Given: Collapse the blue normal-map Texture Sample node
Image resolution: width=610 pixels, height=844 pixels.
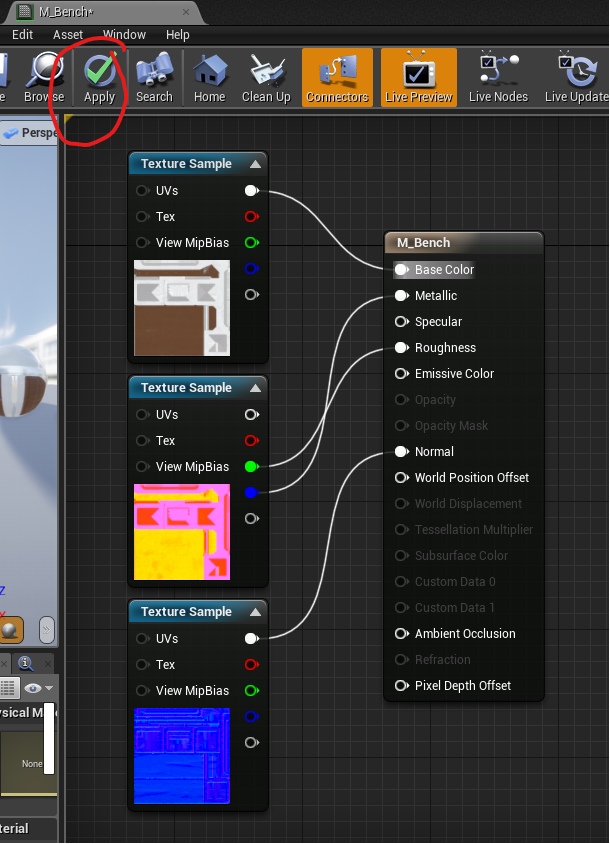Looking at the screenshot, I should (x=256, y=612).
